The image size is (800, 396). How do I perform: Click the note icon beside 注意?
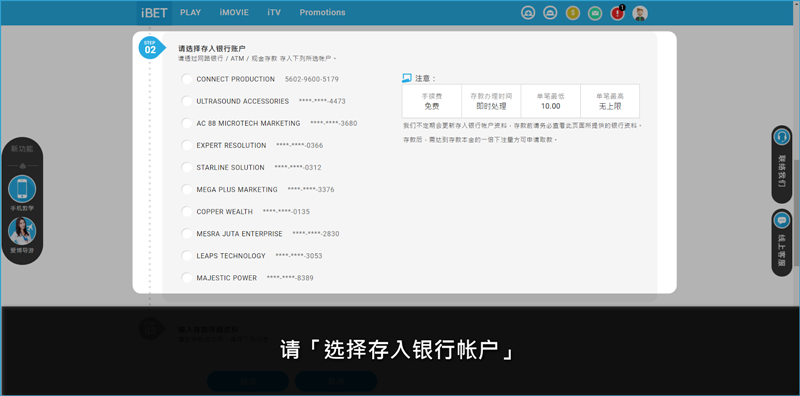click(x=407, y=78)
